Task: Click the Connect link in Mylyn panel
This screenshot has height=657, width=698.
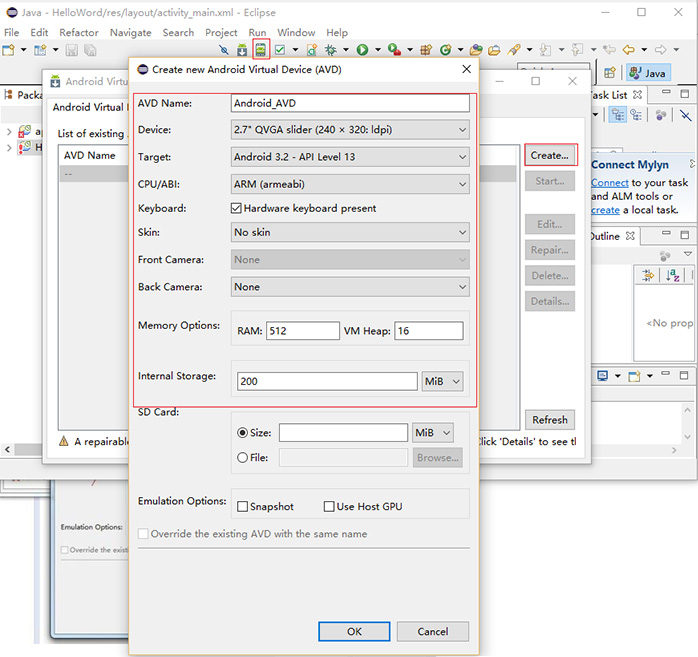Action: click(x=610, y=183)
